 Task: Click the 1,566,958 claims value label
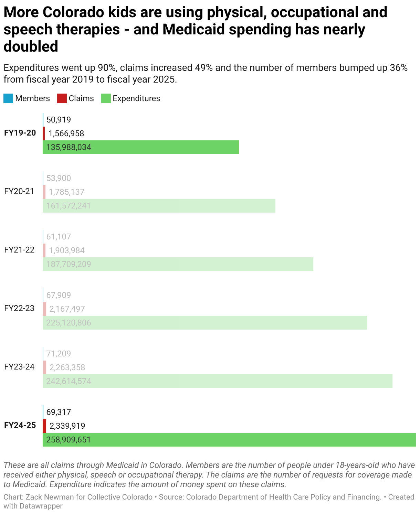pyautogui.click(x=66, y=133)
